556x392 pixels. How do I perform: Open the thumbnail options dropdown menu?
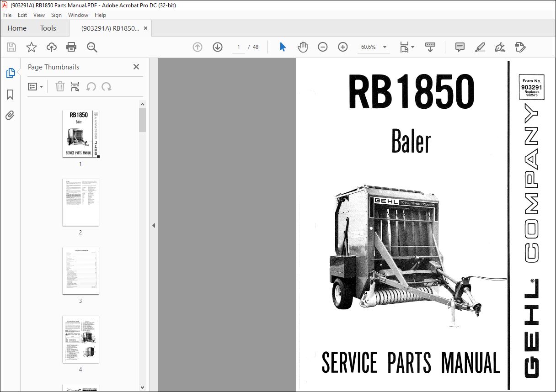tap(35, 87)
